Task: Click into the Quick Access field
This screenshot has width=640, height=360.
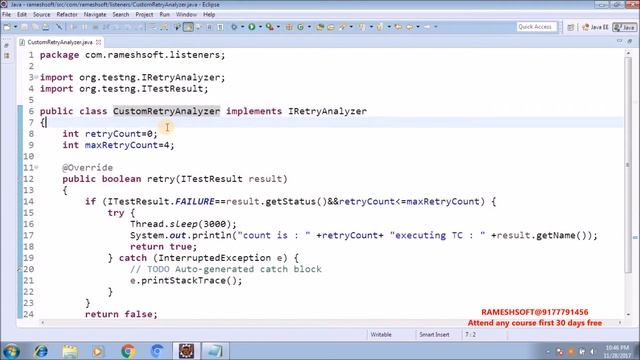Action: pos(536,27)
